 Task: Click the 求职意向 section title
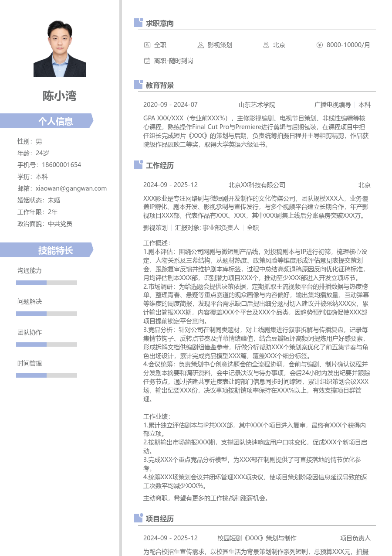(160, 23)
